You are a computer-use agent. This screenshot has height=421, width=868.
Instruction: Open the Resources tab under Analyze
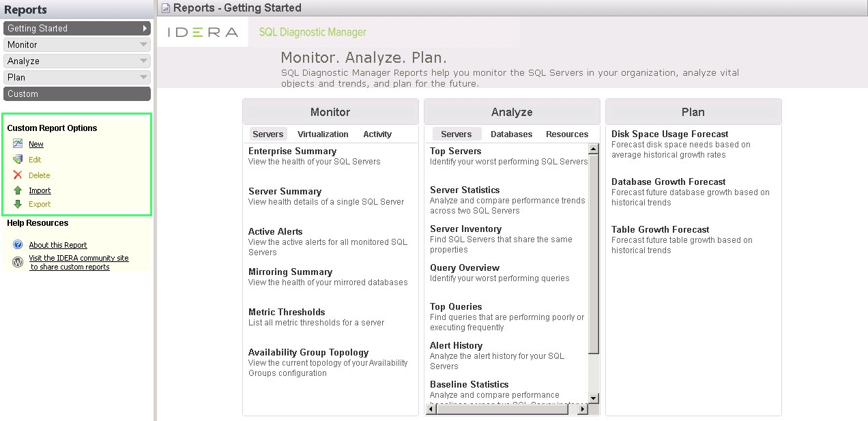566,134
